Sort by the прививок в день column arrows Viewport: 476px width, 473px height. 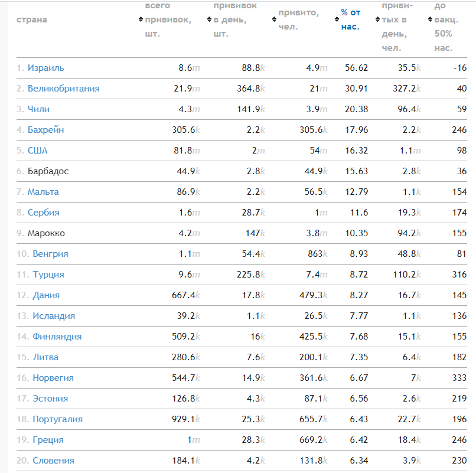click(209, 19)
